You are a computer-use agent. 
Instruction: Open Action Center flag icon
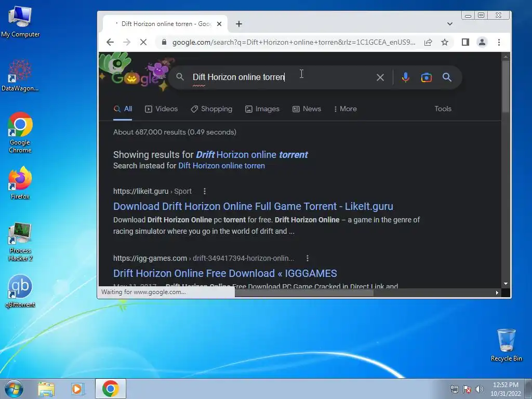pos(467,389)
